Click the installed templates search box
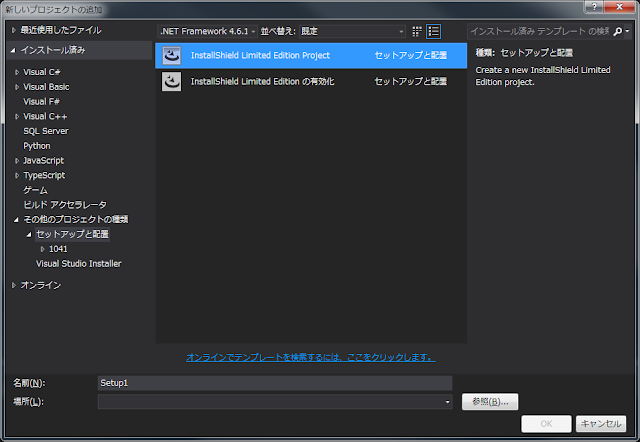 (540, 31)
